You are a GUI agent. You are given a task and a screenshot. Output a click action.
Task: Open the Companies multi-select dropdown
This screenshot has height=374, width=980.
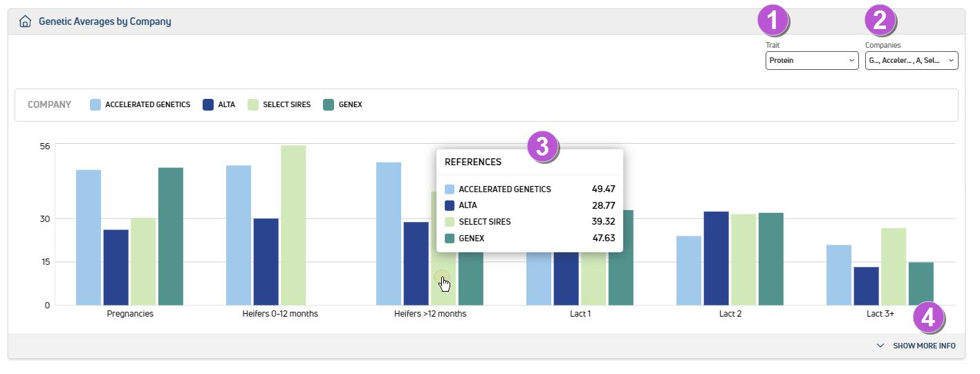911,61
